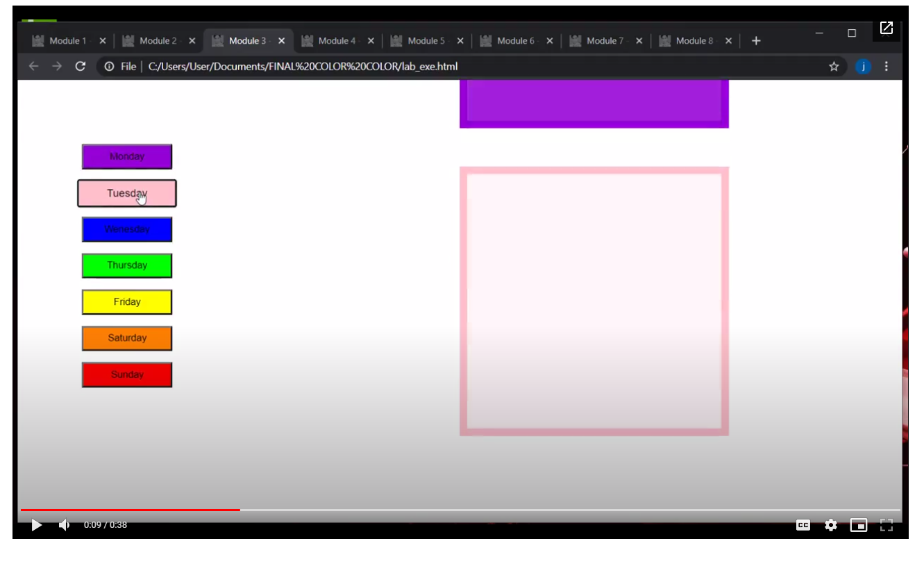This screenshot has width=924, height=575.
Task: Close the Module 3 tab
Action: pyautogui.click(x=281, y=41)
